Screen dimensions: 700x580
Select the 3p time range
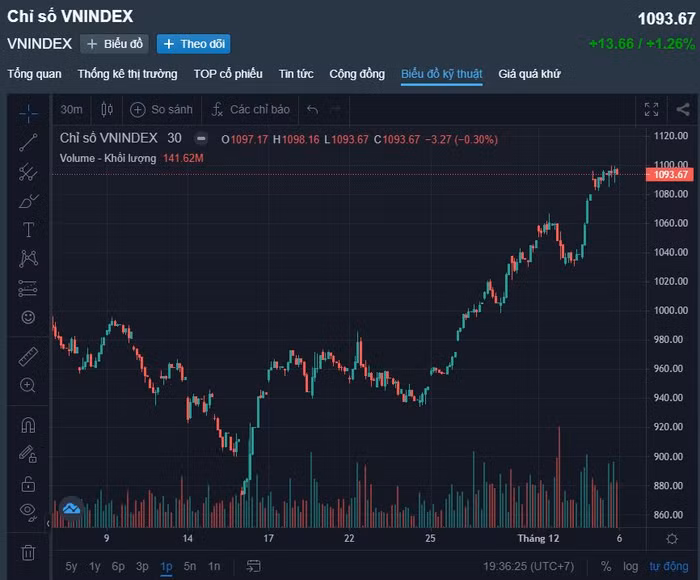click(142, 566)
